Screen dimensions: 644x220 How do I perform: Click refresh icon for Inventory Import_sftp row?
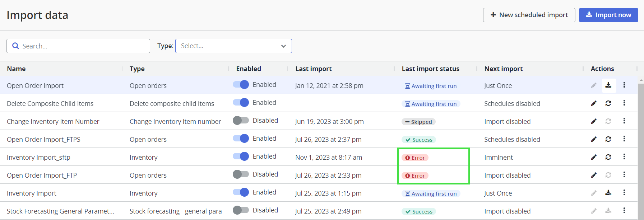click(608, 157)
